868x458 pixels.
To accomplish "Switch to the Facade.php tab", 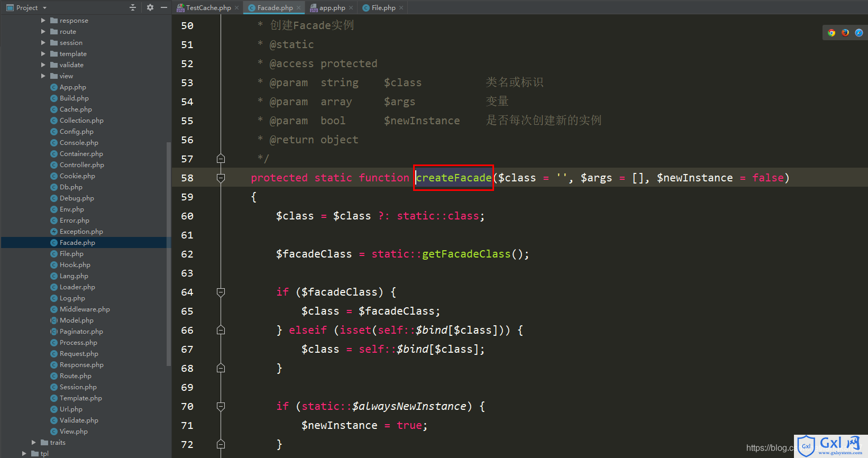I will click(x=275, y=7).
